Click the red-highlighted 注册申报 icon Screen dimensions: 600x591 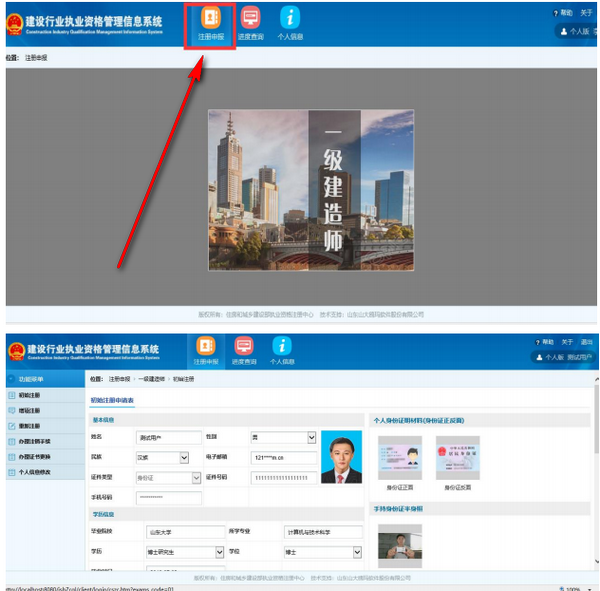(x=210, y=24)
